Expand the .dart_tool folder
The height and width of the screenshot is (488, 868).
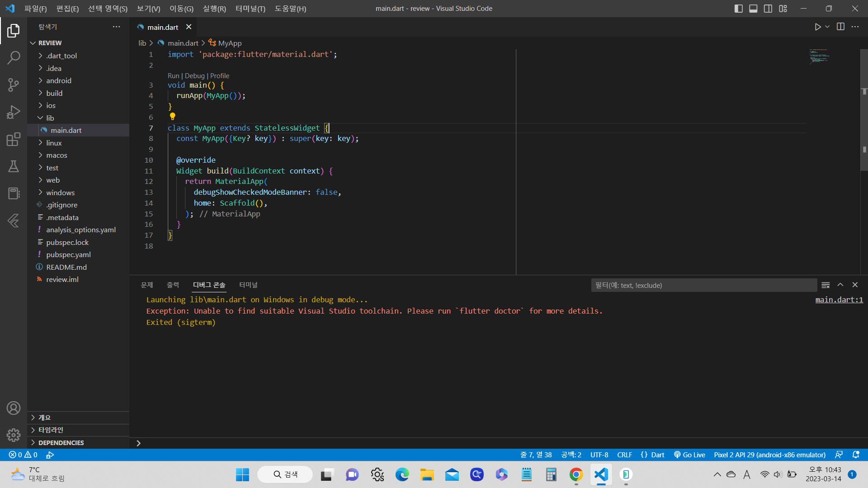pos(78,56)
